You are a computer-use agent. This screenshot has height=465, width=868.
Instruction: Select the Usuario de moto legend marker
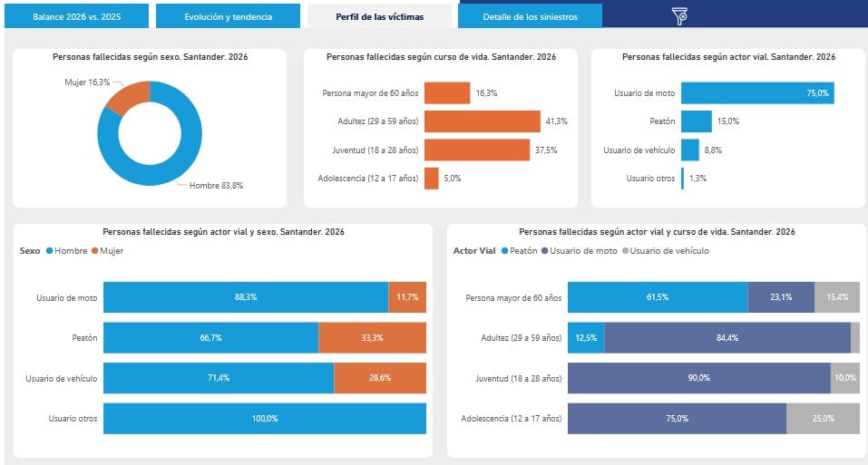point(544,251)
